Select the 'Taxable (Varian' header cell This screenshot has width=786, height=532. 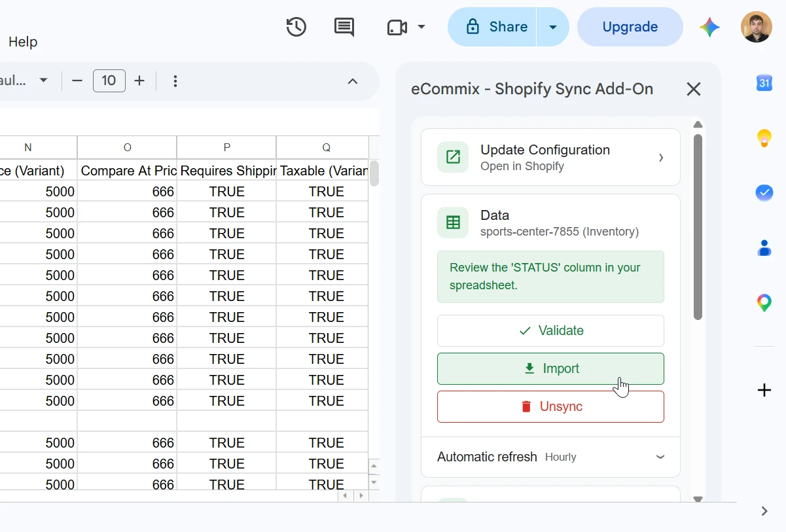[323, 171]
